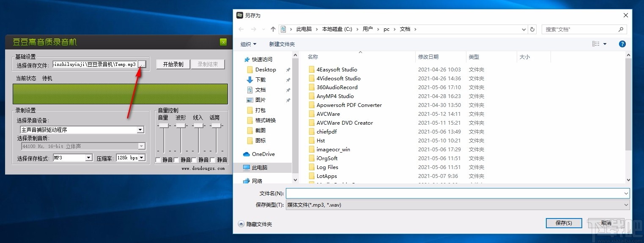Click the save file path field
Viewport: 644px width, 243px height.
(x=95, y=64)
